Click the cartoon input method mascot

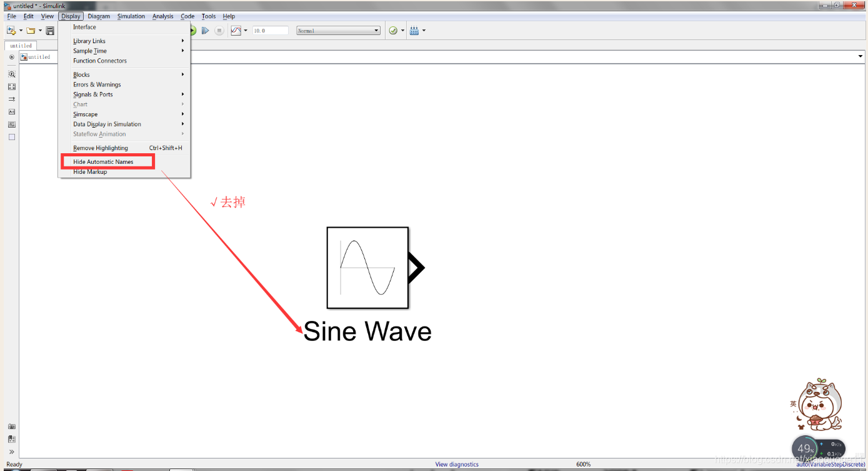[x=820, y=404]
